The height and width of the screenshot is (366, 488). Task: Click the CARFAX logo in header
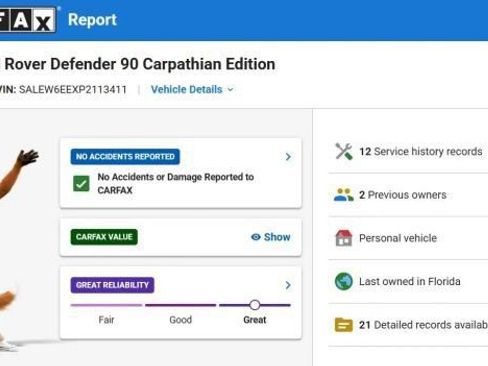pos(28,20)
